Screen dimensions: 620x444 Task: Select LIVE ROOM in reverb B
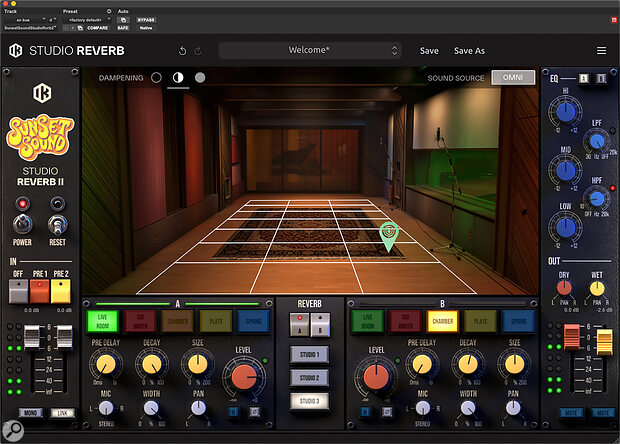(x=367, y=321)
